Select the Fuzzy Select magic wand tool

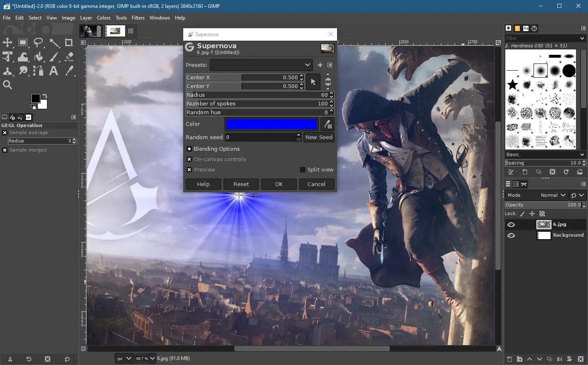54,42
